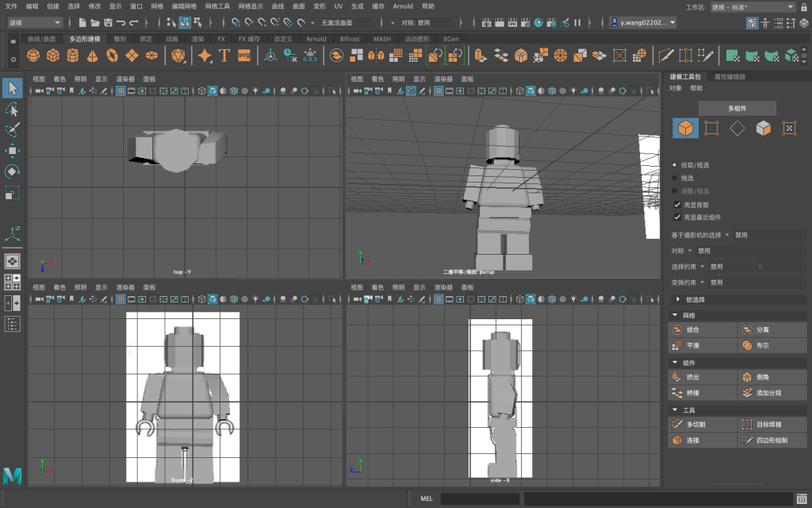Click the 分离 button
Image resolution: width=812 pixels, height=508 pixels.
click(x=772, y=329)
